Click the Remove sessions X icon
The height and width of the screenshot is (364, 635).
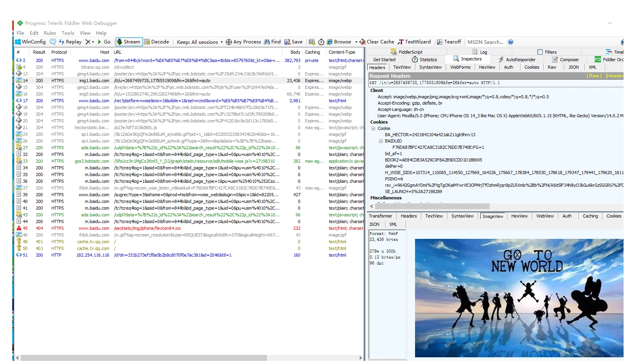click(x=88, y=42)
